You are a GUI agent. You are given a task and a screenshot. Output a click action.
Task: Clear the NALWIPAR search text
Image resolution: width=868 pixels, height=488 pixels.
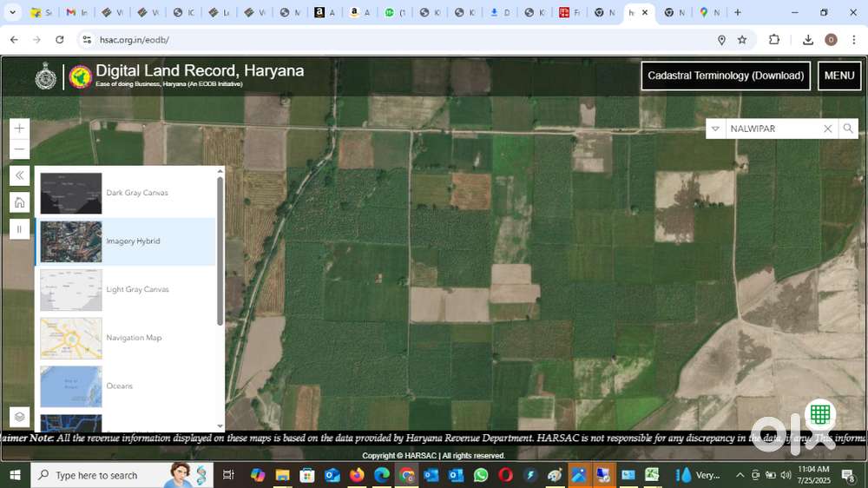827,129
